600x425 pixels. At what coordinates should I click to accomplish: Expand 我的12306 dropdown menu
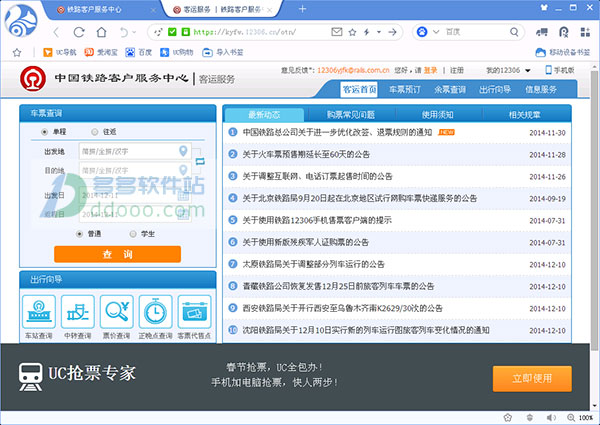pos(509,70)
